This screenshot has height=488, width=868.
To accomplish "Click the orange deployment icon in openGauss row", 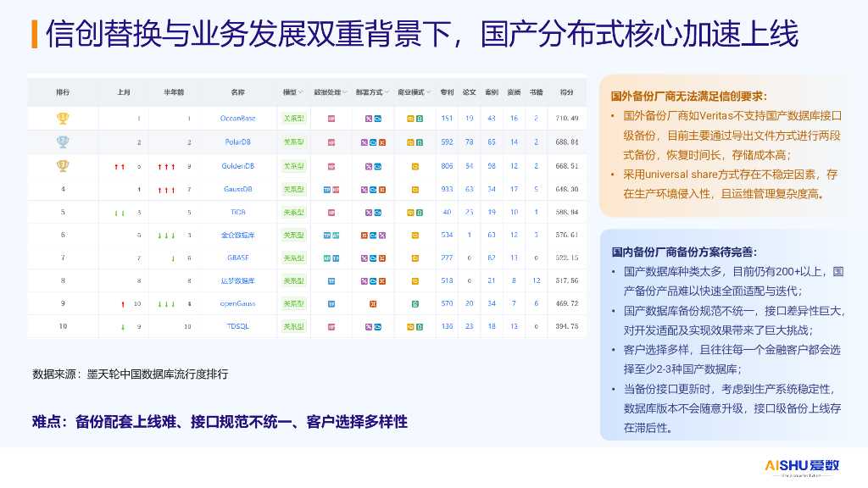I will 373,303.
